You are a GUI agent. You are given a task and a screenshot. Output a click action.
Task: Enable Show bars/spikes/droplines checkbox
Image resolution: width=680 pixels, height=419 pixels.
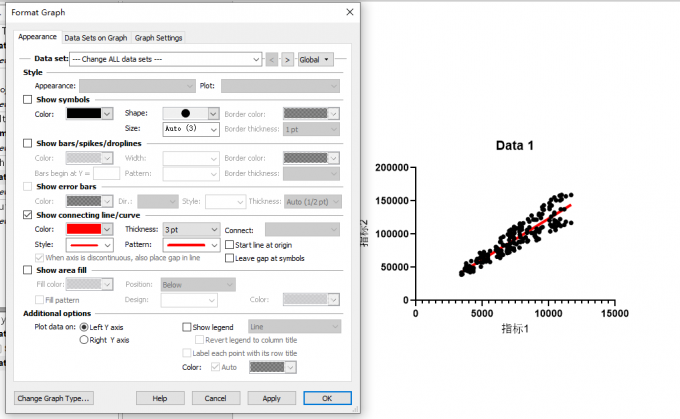click(x=28, y=143)
